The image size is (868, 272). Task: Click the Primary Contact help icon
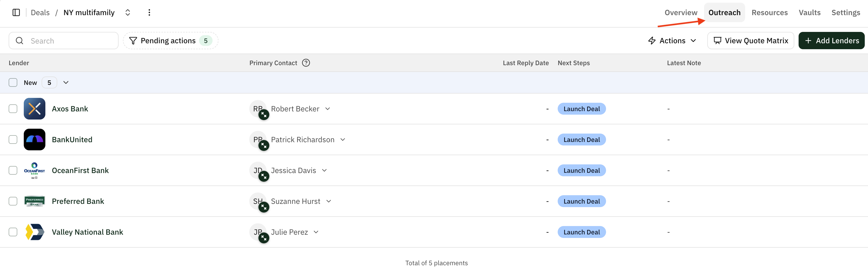[x=306, y=63]
